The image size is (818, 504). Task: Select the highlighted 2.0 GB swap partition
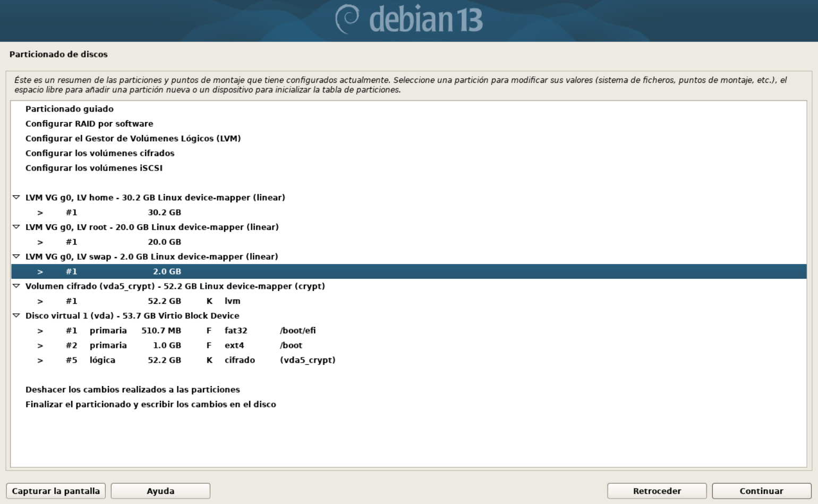pos(167,271)
